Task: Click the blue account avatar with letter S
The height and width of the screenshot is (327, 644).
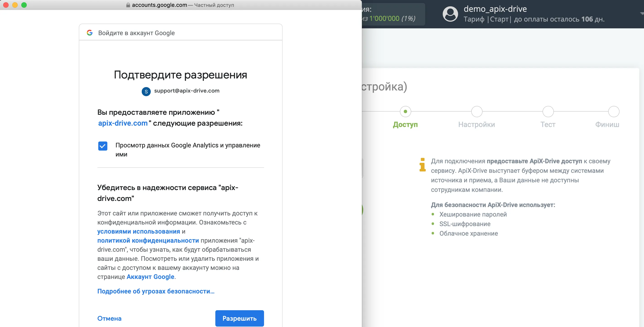Action: pyautogui.click(x=146, y=91)
